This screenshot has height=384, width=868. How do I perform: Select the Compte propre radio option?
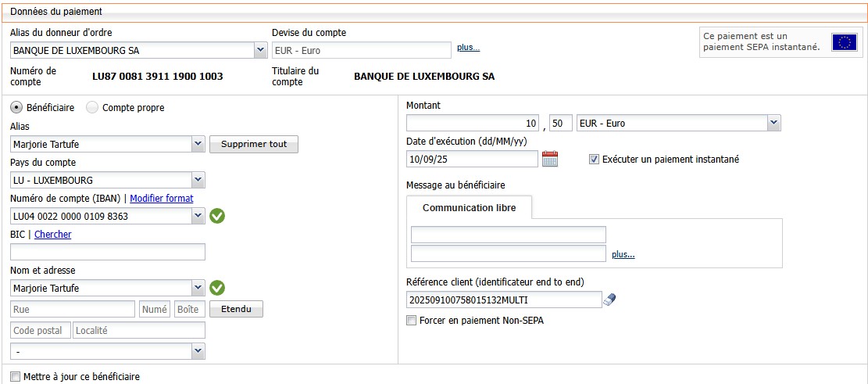[92, 107]
